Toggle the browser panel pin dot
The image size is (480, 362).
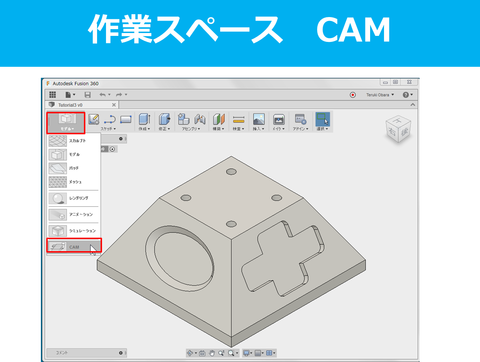click(x=121, y=139)
